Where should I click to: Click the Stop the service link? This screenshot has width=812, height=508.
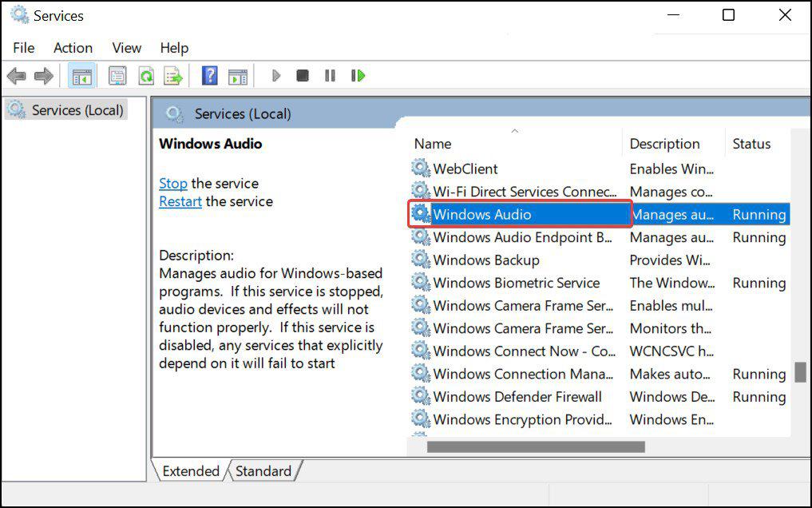[x=173, y=184]
